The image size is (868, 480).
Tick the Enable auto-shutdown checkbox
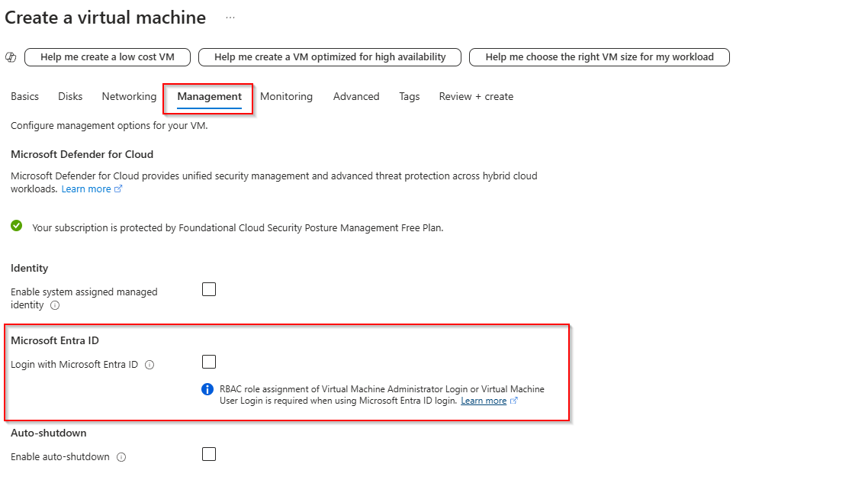209,454
